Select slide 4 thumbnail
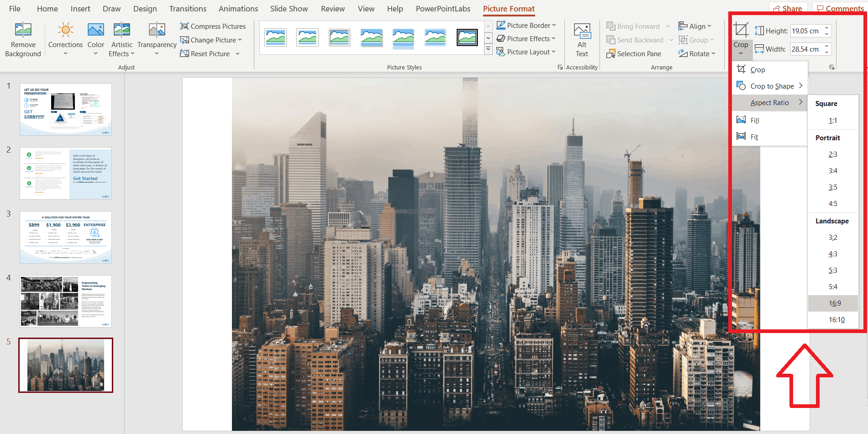Screen dimensions: 868x434 [66, 301]
